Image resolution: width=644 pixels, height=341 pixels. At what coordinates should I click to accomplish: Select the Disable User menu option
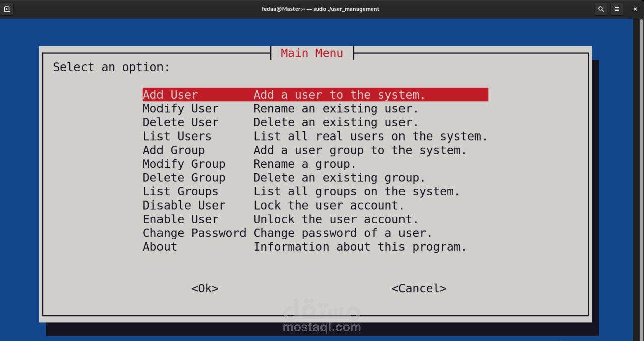(184, 206)
